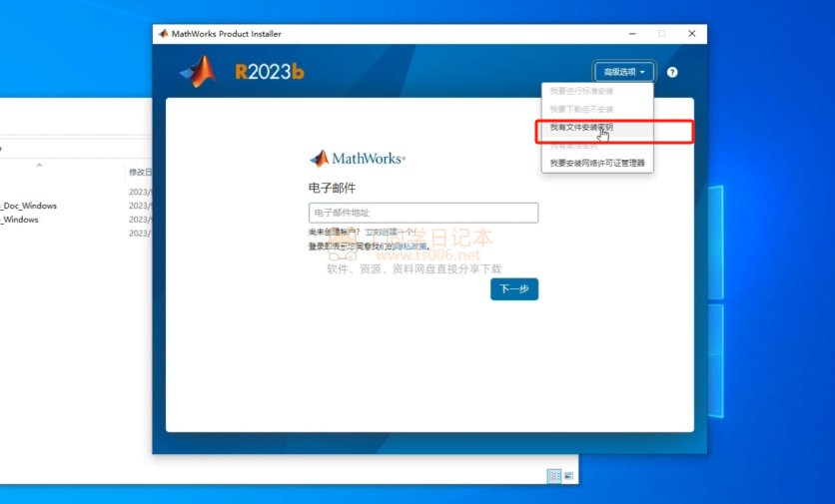Open the help question-mark icon
835x504 pixels.
click(x=672, y=72)
